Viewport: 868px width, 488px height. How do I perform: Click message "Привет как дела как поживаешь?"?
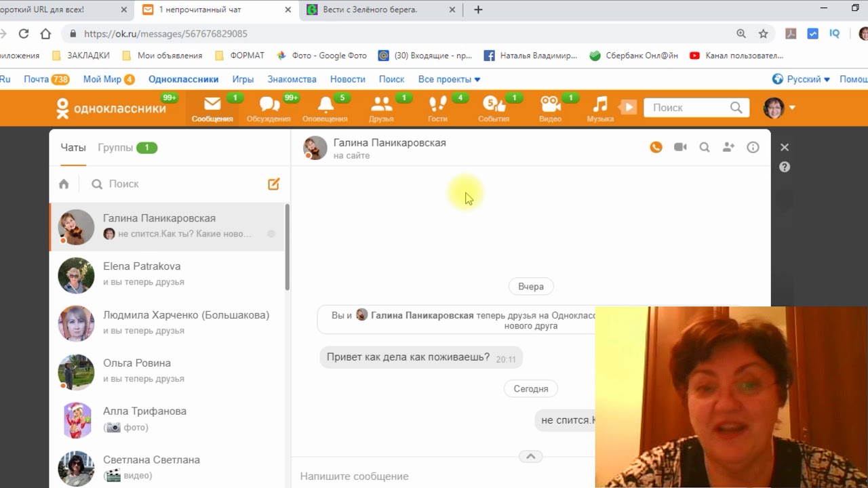tap(421, 357)
